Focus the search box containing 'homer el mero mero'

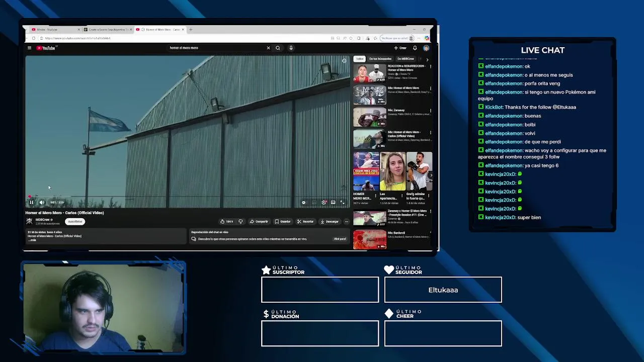pos(216,48)
